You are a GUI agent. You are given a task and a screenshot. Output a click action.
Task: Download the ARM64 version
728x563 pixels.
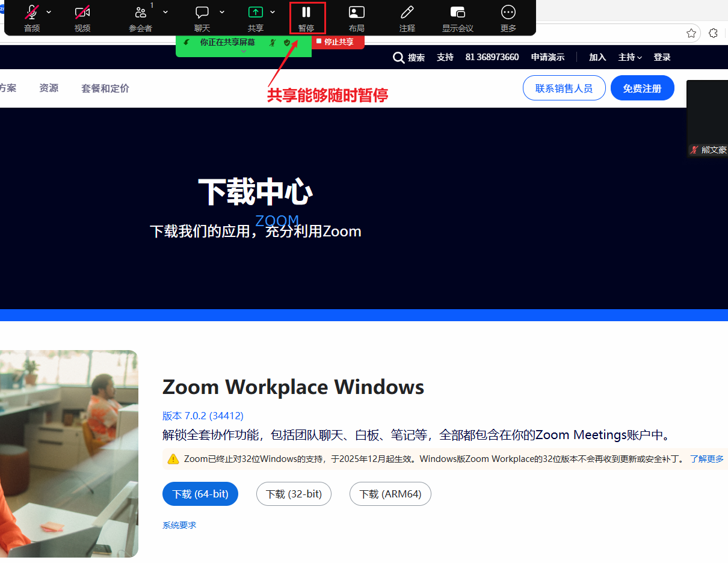coord(390,494)
